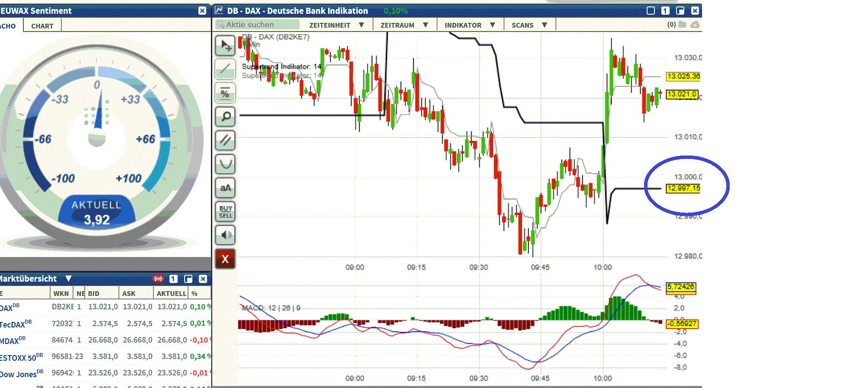This screenshot has height=388, width=868.
Task: Click the detach window icon in Marktübersicht header
Action: [188, 279]
